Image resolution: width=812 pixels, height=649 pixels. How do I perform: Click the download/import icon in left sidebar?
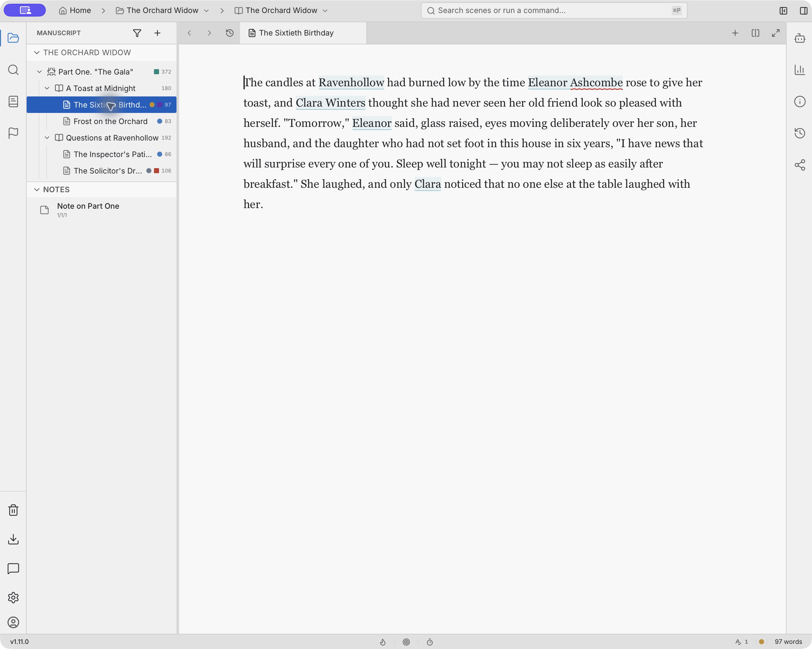pos(13,539)
